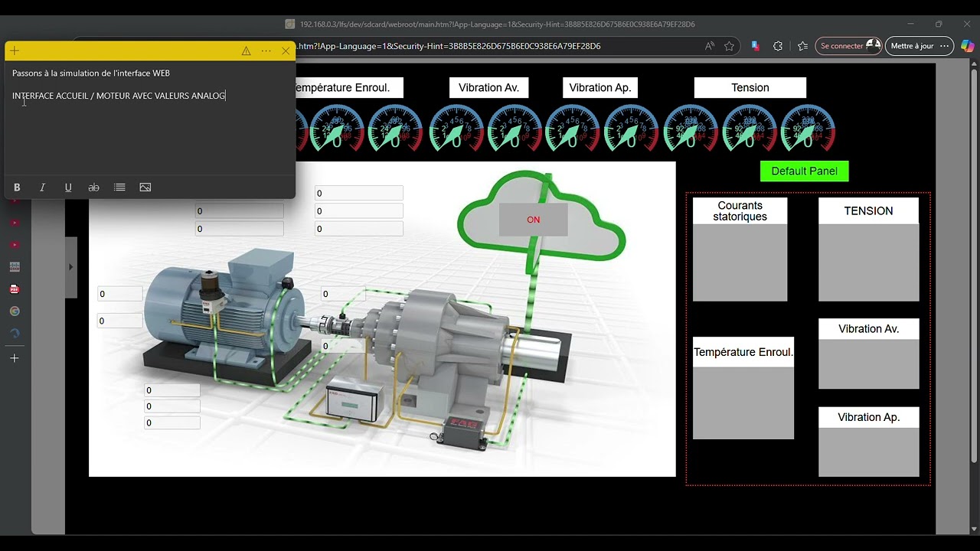Click the Mettre à jour button
The image size is (980, 551).
pyautogui.click(x=920, y=46)
